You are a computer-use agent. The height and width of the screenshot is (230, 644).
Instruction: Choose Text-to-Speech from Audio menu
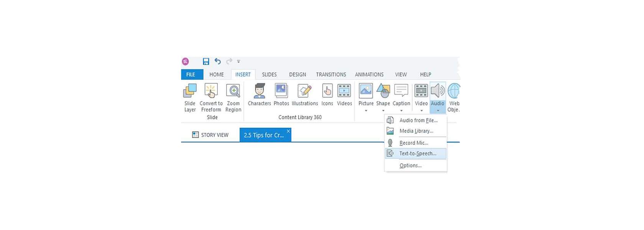point(417,154)
